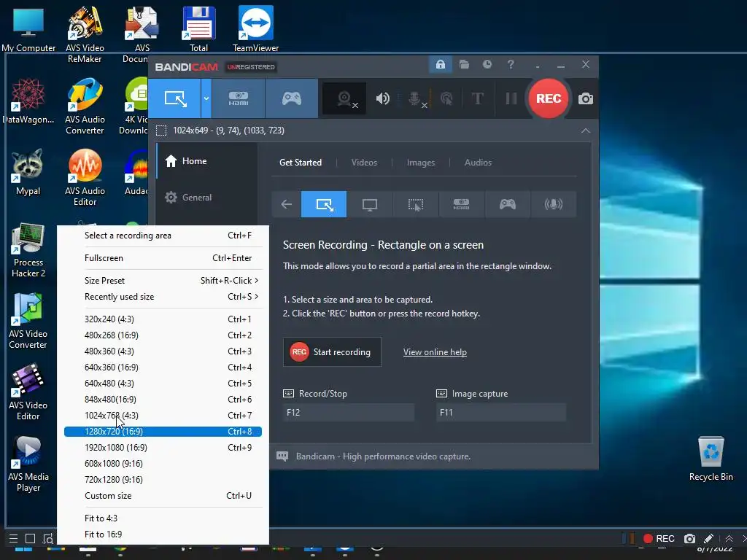Choose Fit to 4:3 option

point(163,518)
